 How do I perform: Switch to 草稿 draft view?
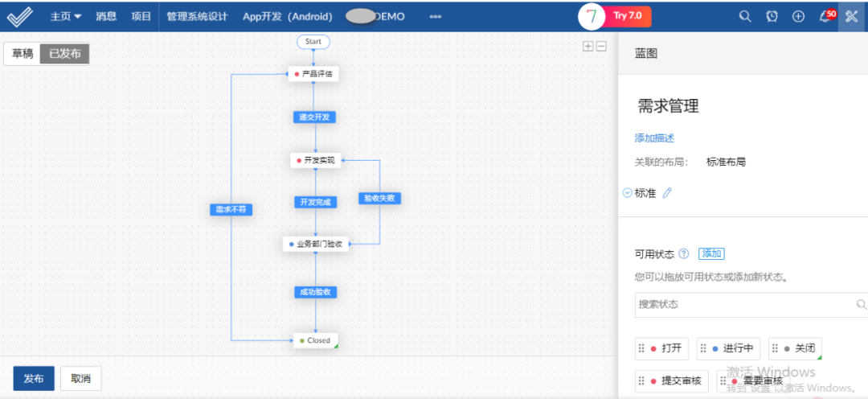pyautogui.click(x=23, y=54)
